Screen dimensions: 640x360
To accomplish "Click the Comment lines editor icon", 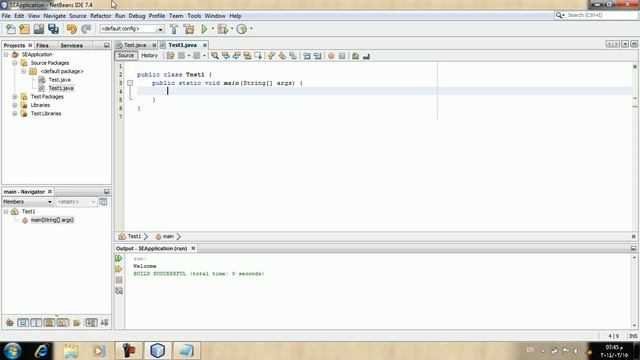I will (x=355, y=56).
